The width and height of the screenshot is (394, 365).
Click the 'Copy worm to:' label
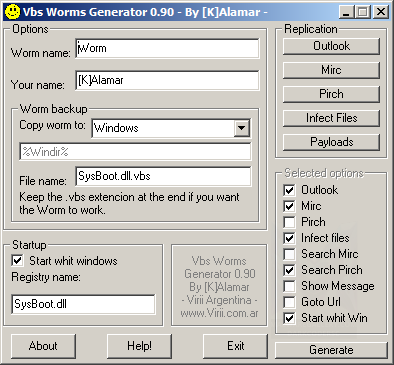coord(52,125)
